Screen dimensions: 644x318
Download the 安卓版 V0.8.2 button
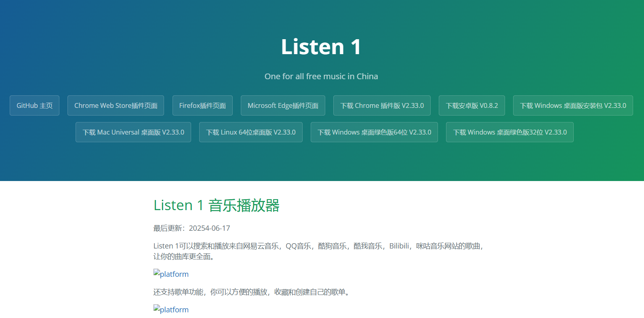tap(472, 105)
